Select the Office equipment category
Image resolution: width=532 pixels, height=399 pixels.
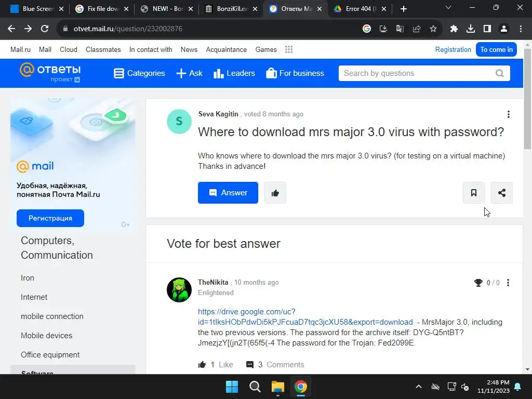(x=50, y=355)
